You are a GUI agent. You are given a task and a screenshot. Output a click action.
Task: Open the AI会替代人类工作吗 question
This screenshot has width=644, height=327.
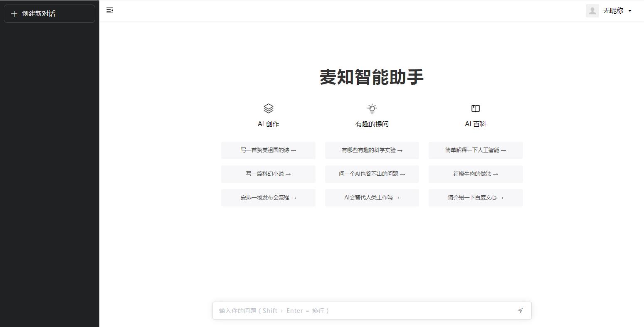point(372,197)
